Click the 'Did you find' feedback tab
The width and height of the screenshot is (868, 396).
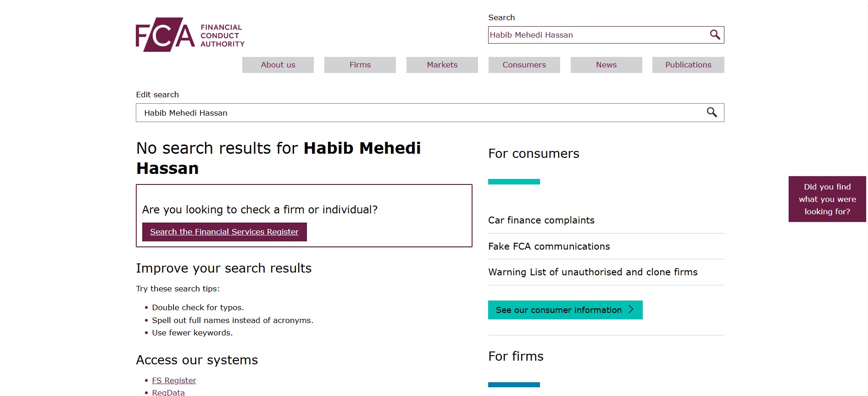tap(827, 199)
